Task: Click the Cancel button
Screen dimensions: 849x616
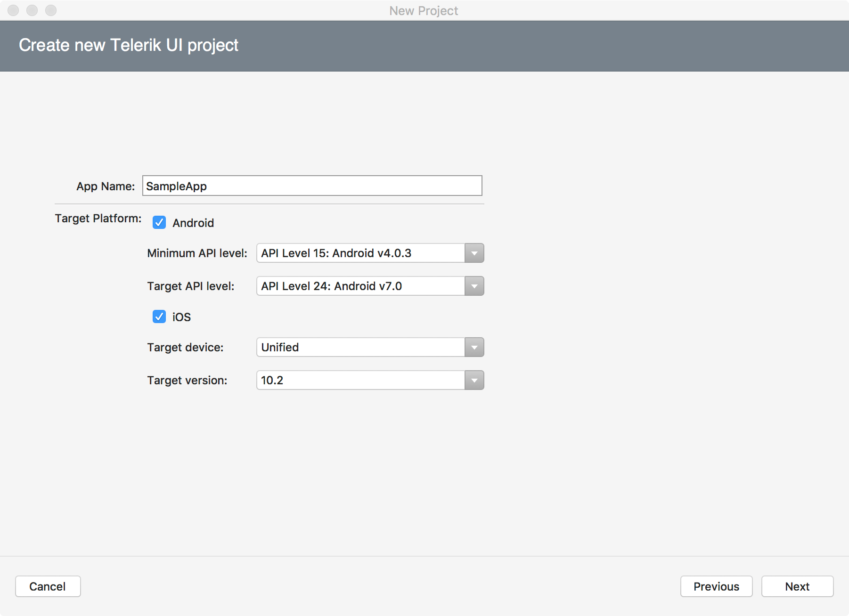Action: point(48,586)
